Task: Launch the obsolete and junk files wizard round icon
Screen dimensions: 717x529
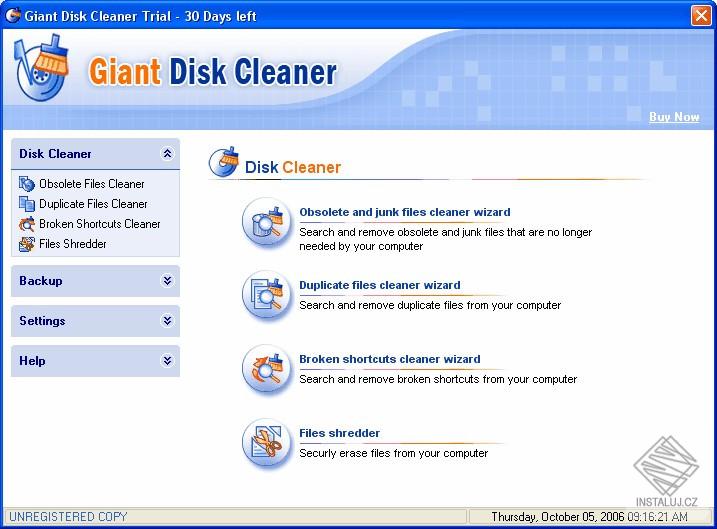Action: (267, 223)
